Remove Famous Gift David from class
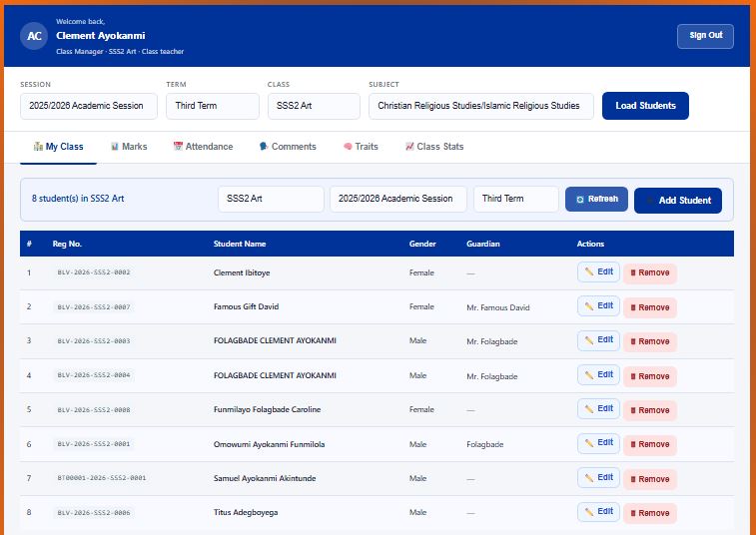Viewport: 756px width, 535px height. point(650,307)
